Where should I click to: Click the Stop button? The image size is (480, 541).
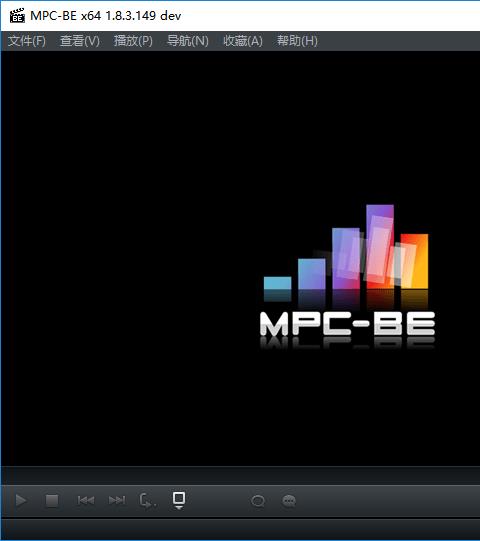pyautogui.click(x=52, y=501)
